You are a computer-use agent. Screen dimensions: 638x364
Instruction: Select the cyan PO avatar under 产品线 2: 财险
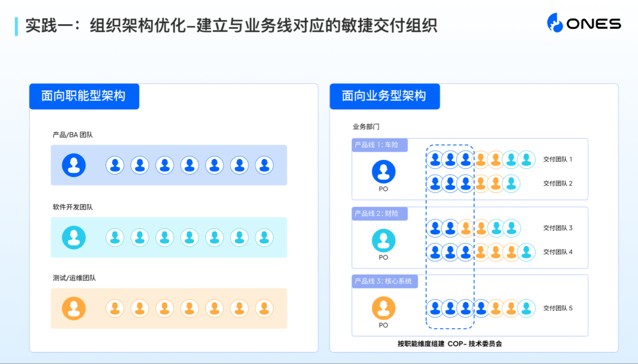tap(383, 241)
